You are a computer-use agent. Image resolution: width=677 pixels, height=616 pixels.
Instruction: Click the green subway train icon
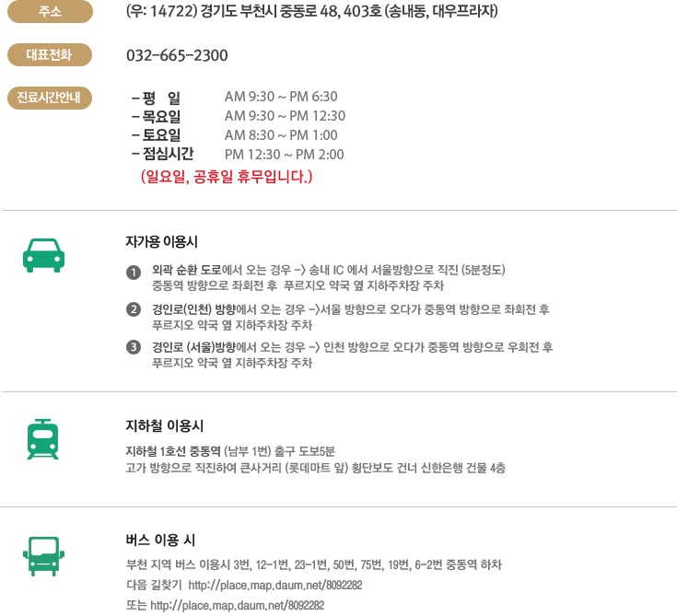click(42, 439)
